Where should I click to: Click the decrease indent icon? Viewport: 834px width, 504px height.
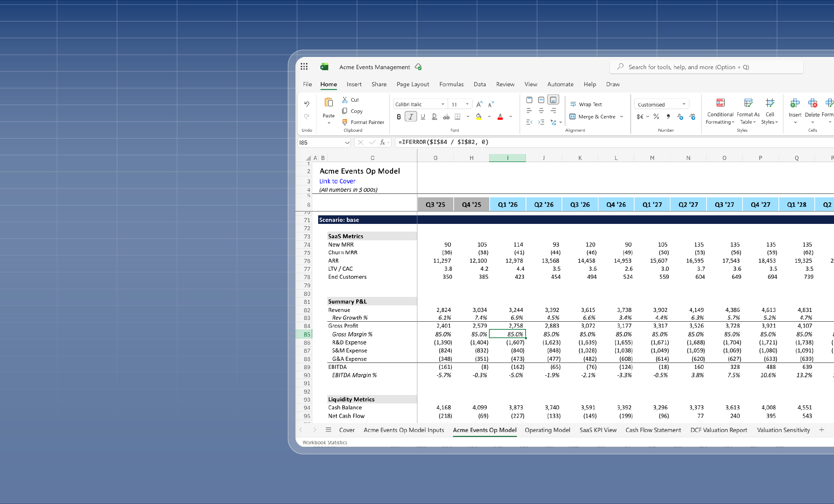[529, 122]
